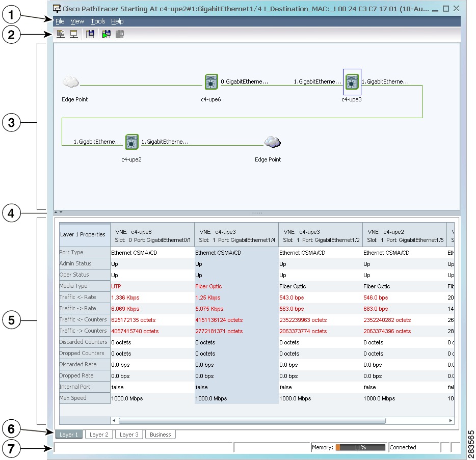Click the 1.GigabitEtherne… label left of c4-upe2

tap(97, 142)
